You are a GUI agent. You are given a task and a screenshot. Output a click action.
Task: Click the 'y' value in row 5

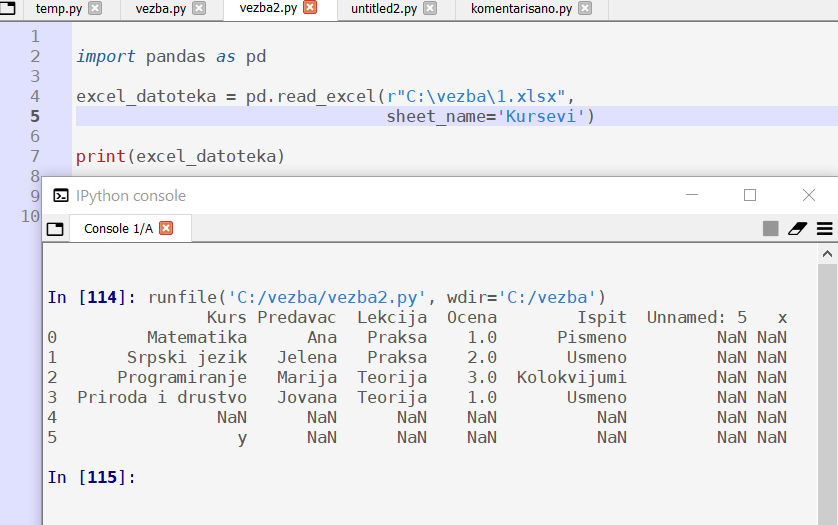tap(242, 438)
